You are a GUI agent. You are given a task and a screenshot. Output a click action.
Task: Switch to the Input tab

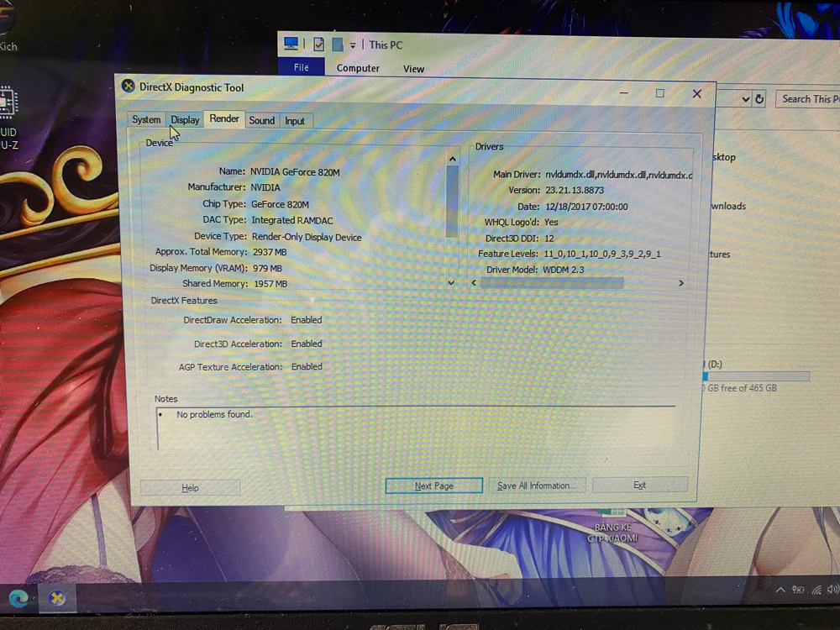[295, 121]
